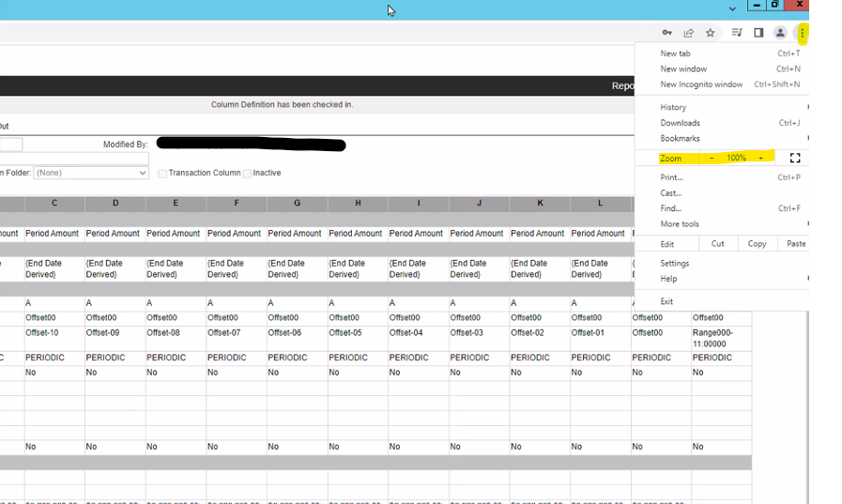Expand the History submenu
This screenshot has width=842, height=504.
(722, 107)
